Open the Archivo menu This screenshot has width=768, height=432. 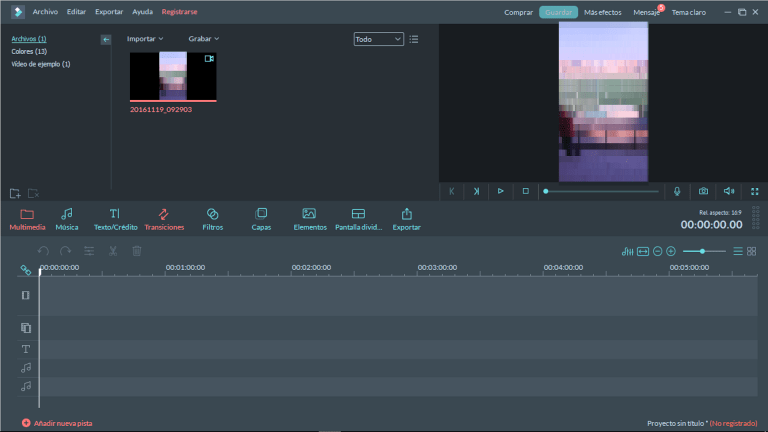coord(45,12)
